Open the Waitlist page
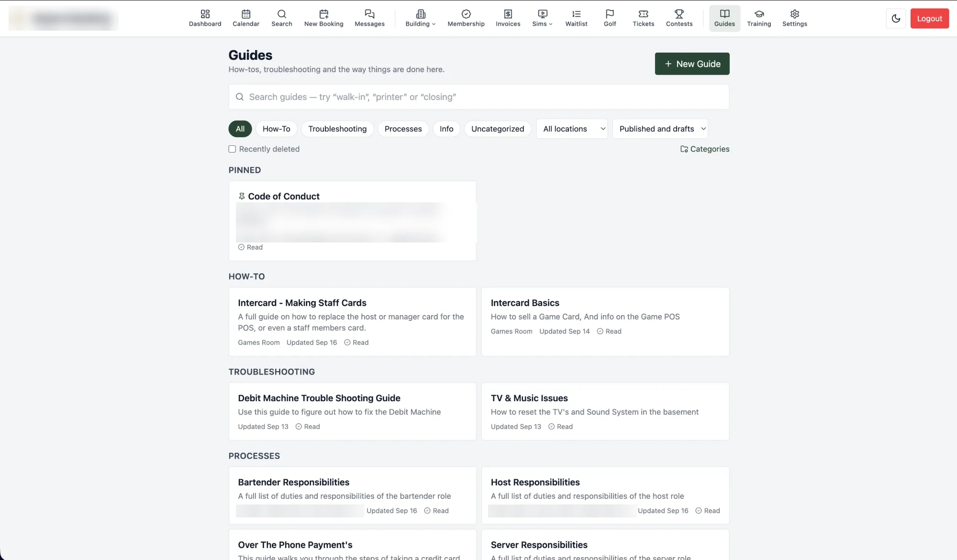The width and height of the screenshot is (957, 560). coord(576,18)
